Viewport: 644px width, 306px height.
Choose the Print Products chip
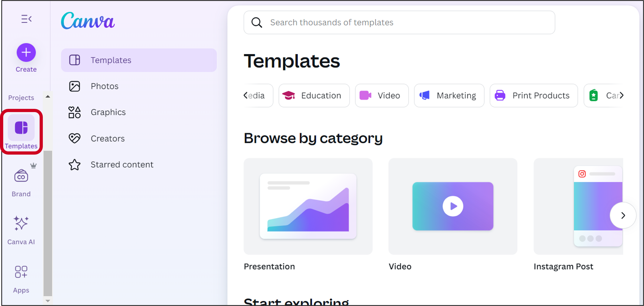click(x=534, y=96)
